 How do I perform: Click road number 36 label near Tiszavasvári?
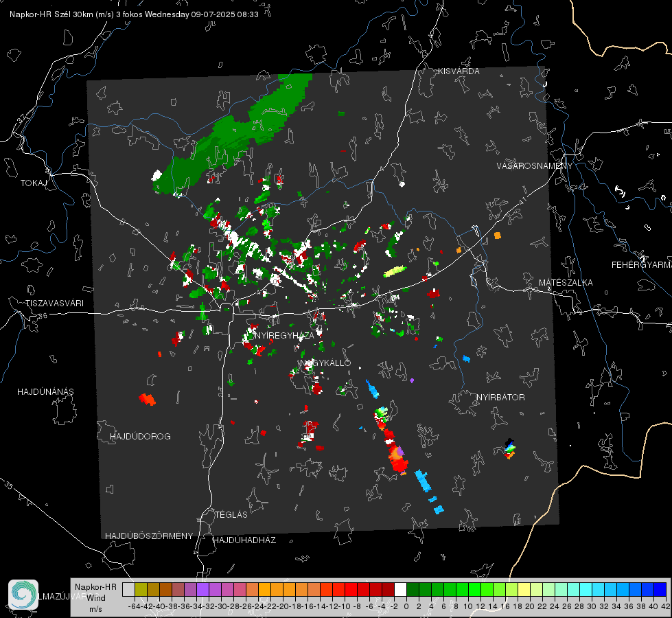[43, 316]
